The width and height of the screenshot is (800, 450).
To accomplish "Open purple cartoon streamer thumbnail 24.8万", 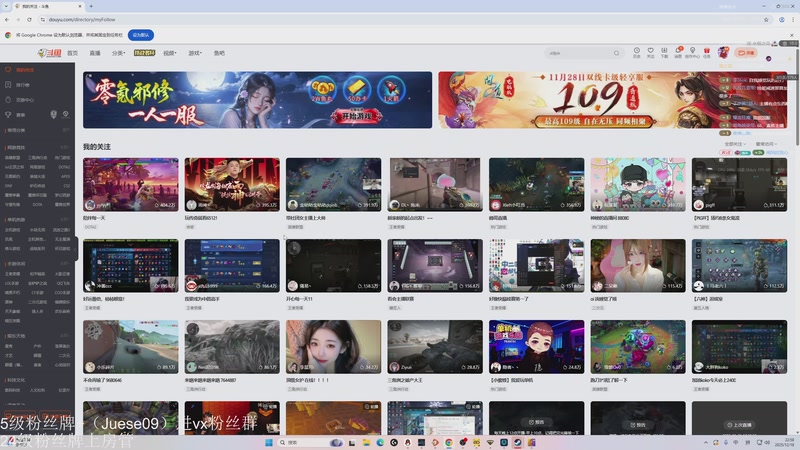I will point(536,346).
